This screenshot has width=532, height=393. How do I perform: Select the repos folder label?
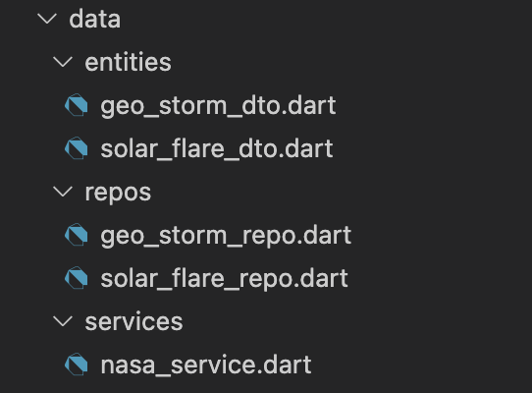(118, 193)
